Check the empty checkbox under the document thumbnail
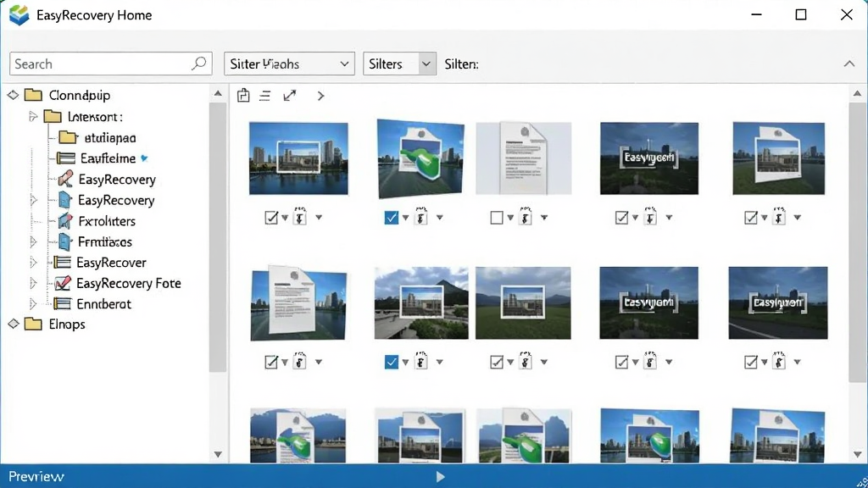 coord(497,218)
